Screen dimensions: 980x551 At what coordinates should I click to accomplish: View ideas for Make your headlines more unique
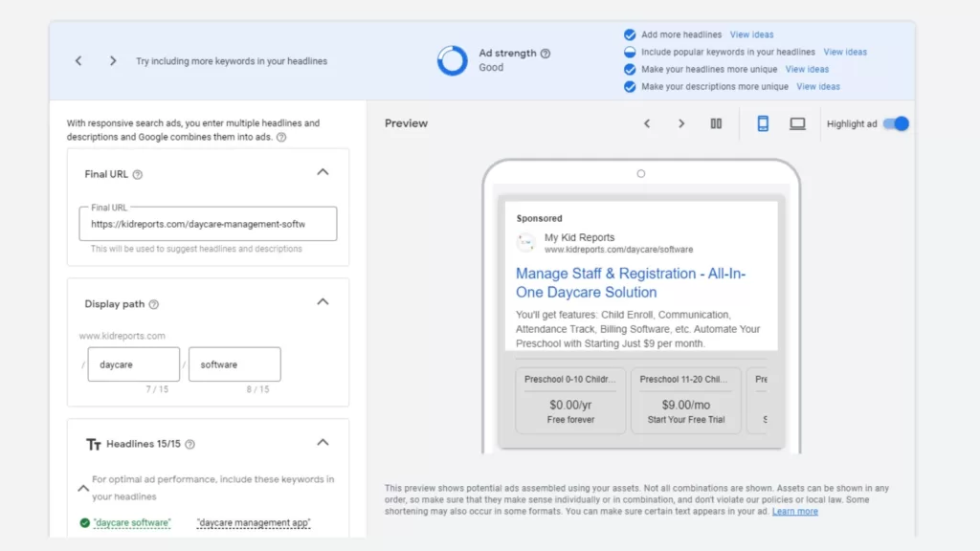[x=807, y=69]
